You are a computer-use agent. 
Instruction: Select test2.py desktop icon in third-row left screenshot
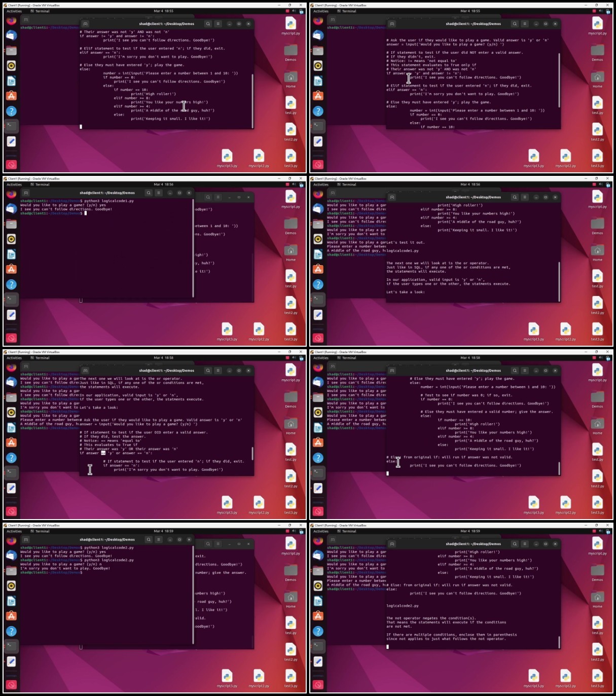click(291, 478)
